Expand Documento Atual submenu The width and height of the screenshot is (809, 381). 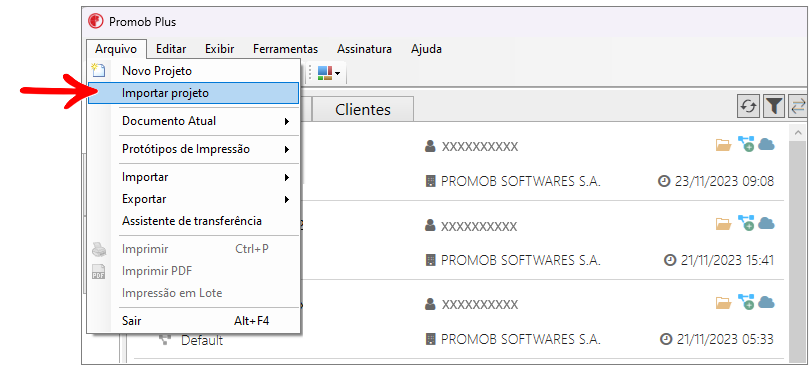(x=193, y=121)
